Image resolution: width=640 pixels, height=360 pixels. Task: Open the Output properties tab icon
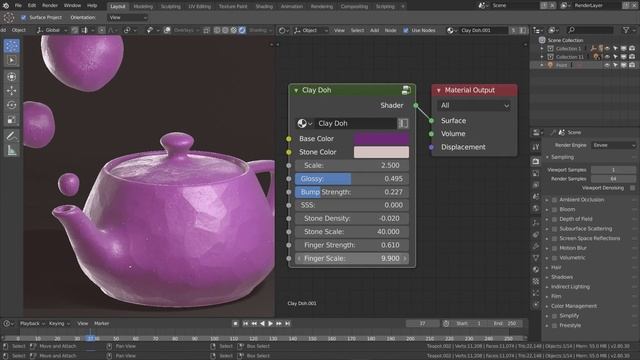536,174
